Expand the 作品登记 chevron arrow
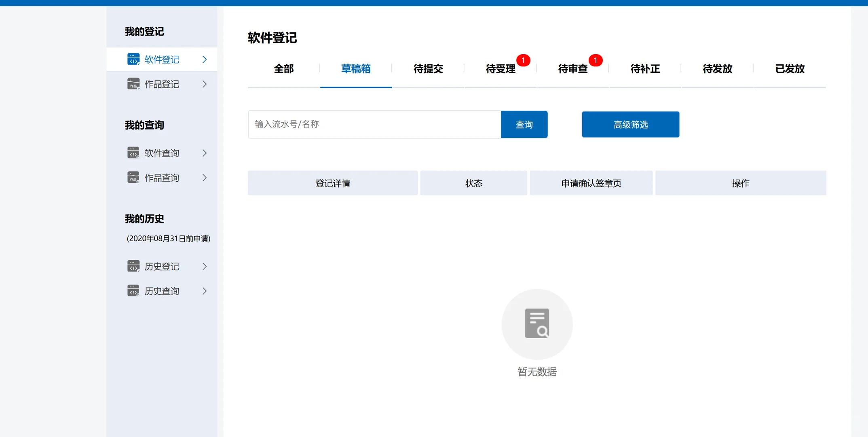The image size is (868, 437). pyautogui.click(x=204, y=84)
